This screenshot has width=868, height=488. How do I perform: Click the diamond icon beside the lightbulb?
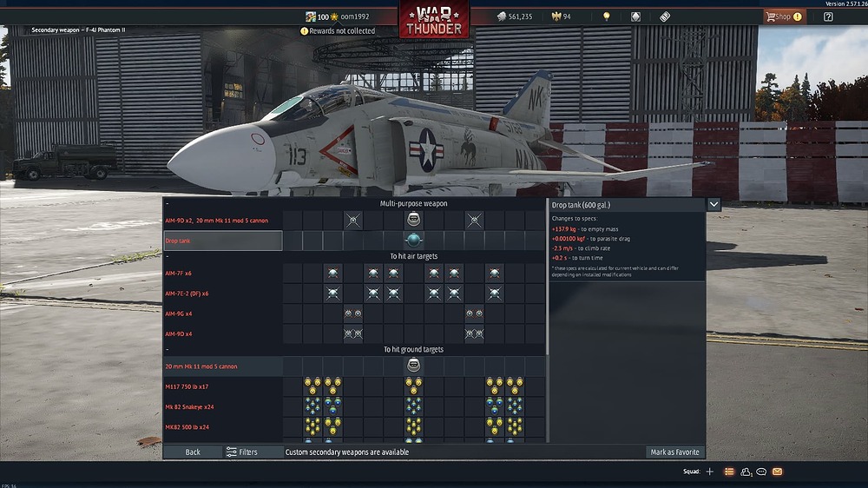click(x=635, y=16)
